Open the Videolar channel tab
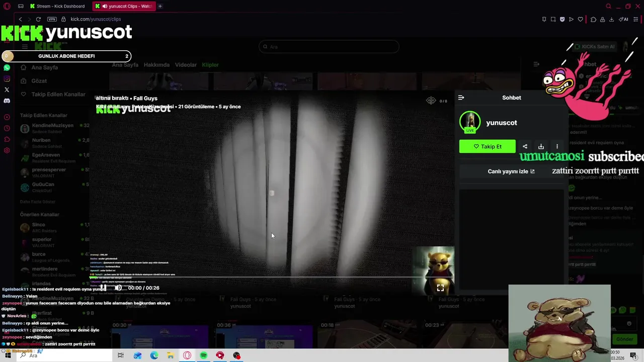This screenshot has width=644, height=362. coord(186,65)
